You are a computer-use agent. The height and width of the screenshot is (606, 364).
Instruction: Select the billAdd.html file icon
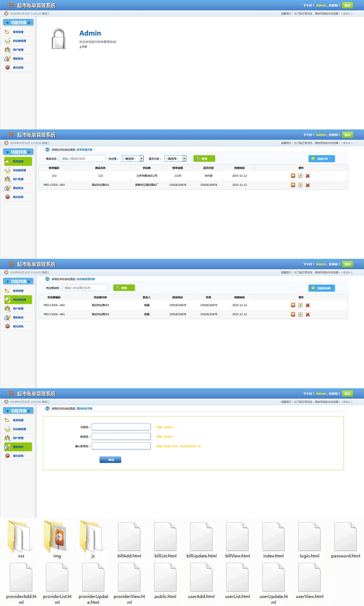click(x=129, y=536)
